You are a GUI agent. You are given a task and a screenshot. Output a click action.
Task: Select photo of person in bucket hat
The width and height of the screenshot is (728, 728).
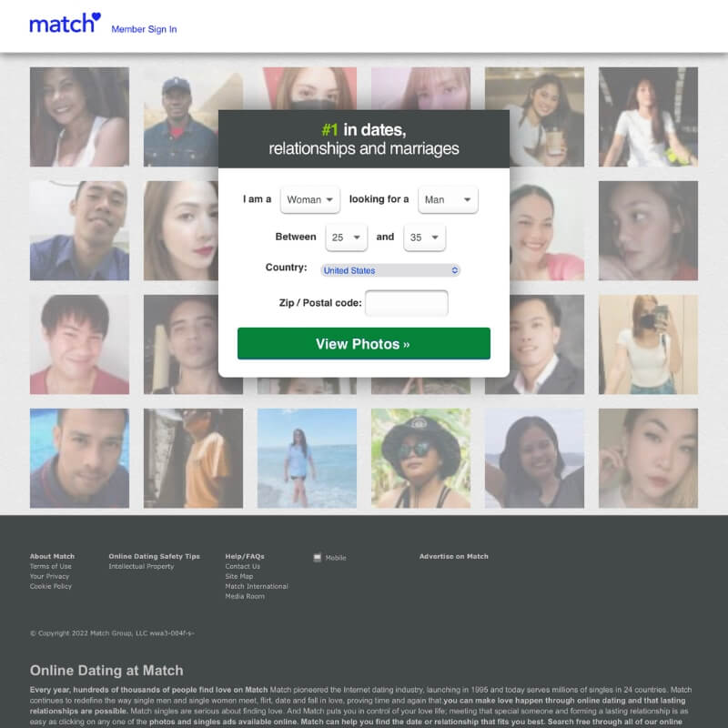420,458
